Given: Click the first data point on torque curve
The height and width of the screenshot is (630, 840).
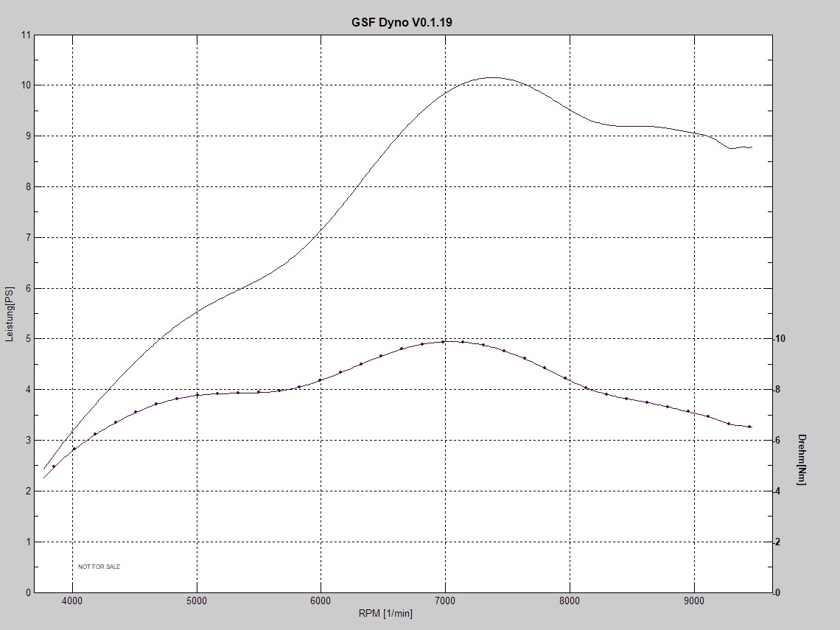Looking at the screenshot, I should (x=53, y=466).
